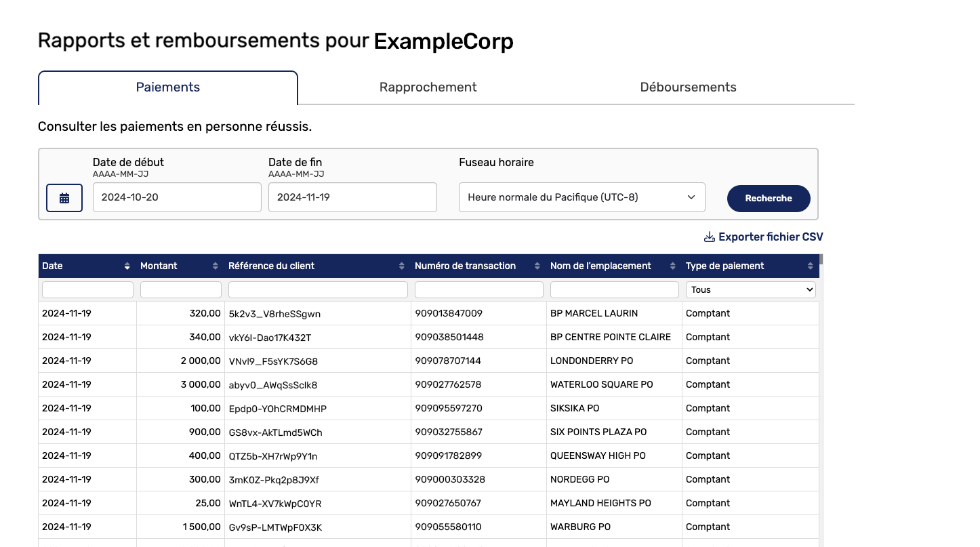Click the 1 500,00 amount cell

coord(181,527)
